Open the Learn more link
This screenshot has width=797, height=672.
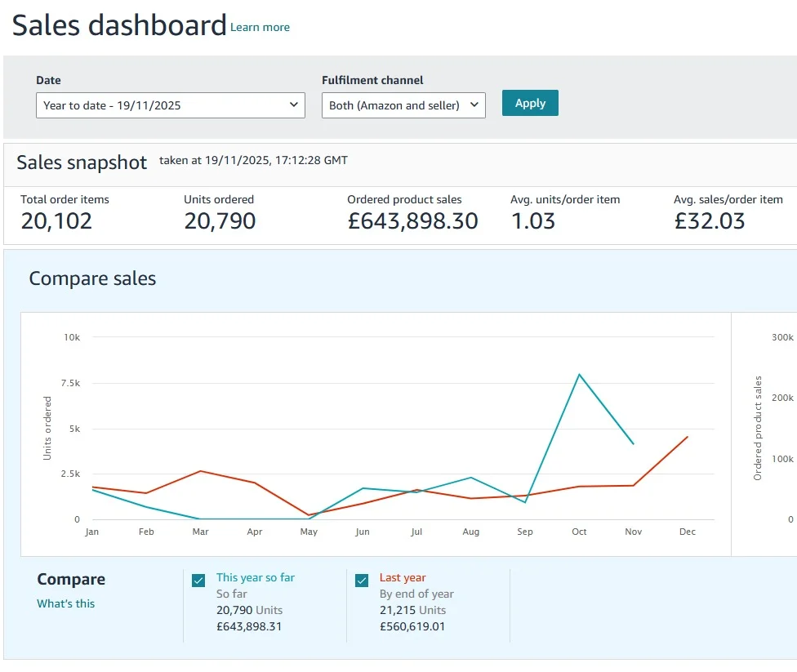[x=260, y=28]
